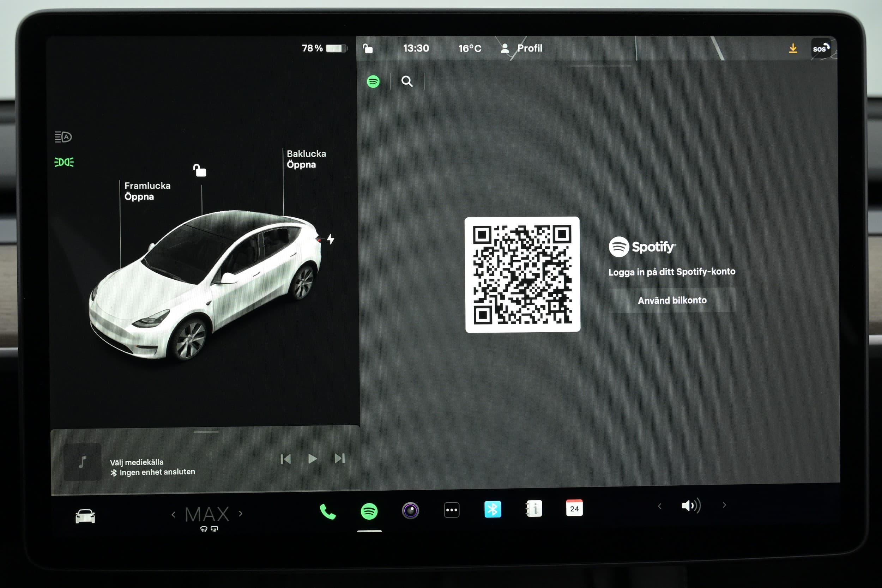Expand the media player drag handle
This screenshot has width=882, height=588.
pyautogui.click(x=206, y=432)
